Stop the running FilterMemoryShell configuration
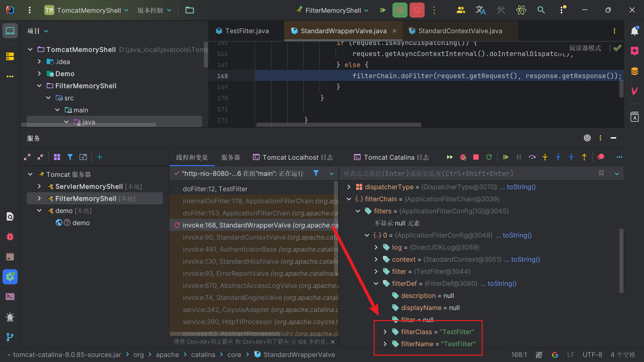This screenshot has height=362, width=644. (417, 10)
